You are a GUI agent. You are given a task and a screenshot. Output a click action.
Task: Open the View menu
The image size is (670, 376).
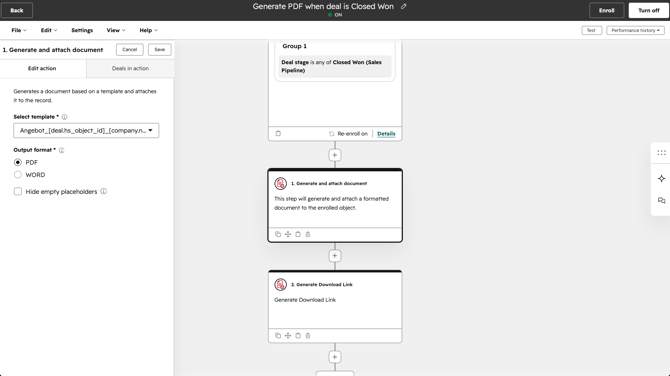point(116,30)
